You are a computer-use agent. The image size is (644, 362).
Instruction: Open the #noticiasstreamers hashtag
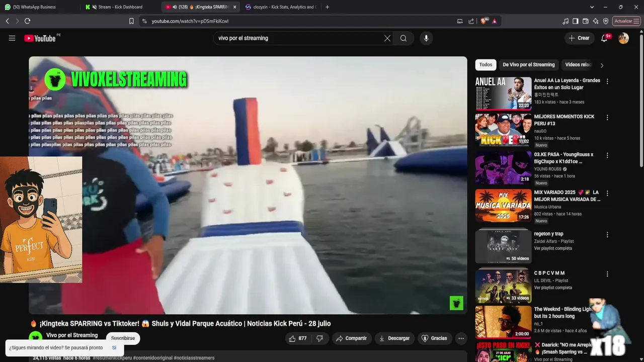point(194,358)
